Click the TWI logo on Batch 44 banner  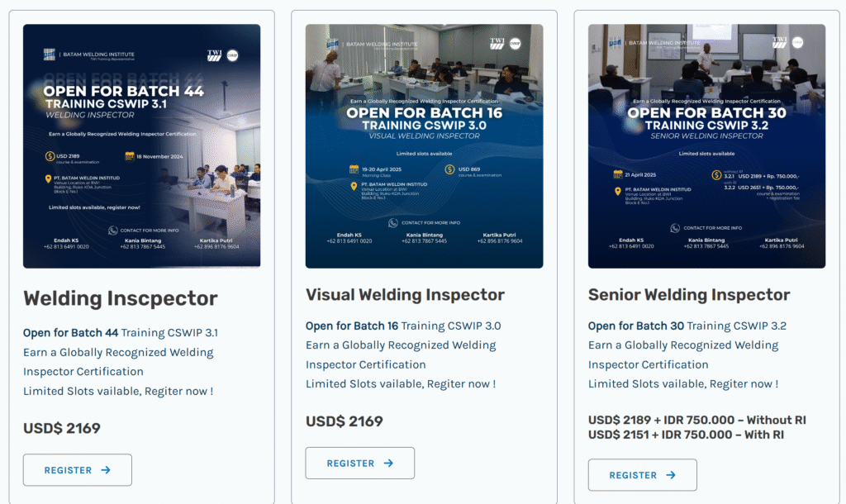point(215,55)
